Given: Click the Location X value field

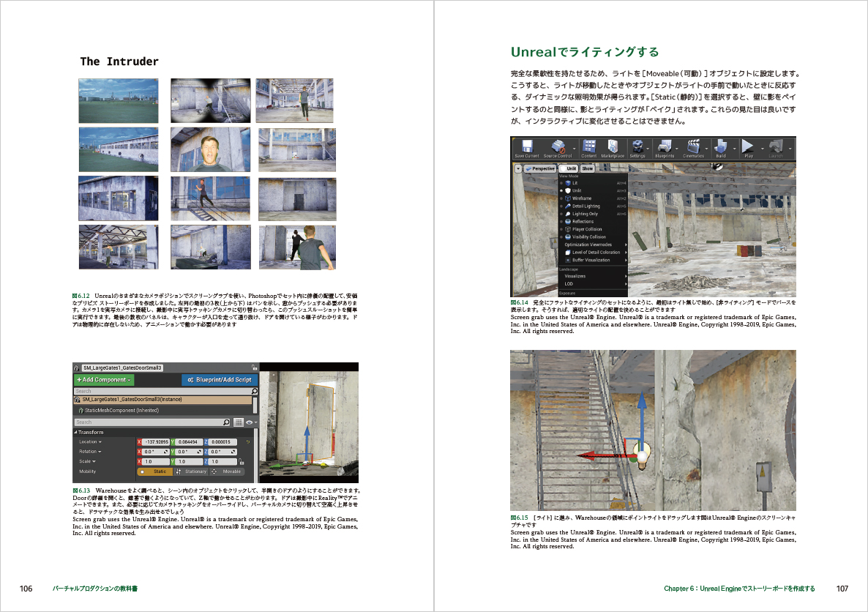Looking at the screenshot, I should 155,442.
